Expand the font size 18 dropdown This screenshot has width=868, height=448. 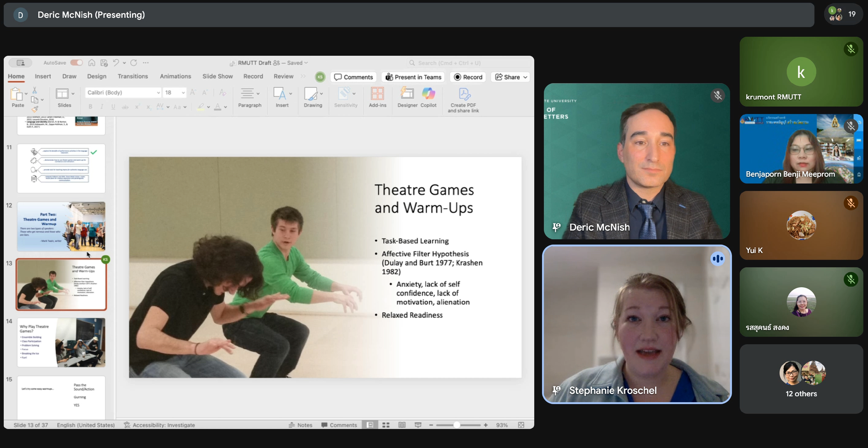tap(183, 92)
